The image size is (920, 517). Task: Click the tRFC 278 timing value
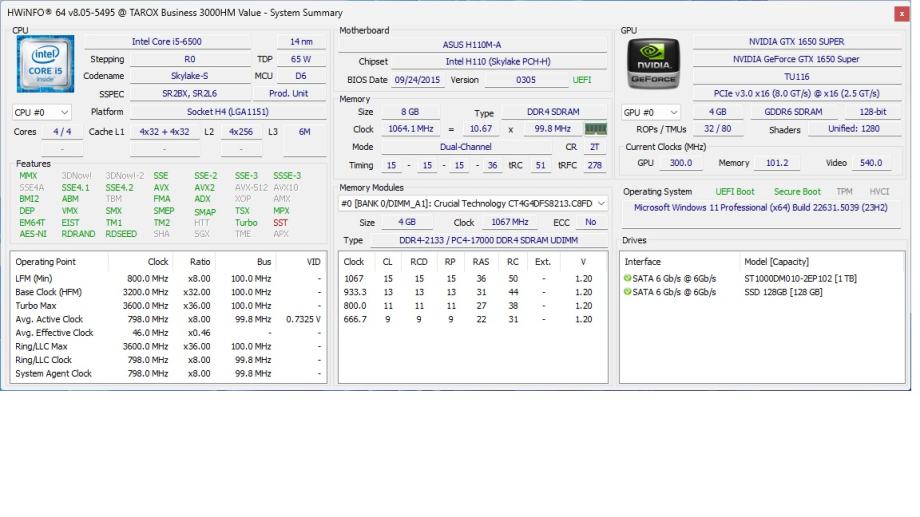coord(594,165)
